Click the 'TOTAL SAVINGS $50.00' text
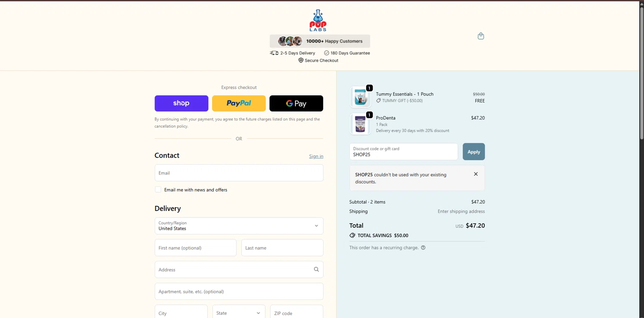Image resolution: width=644 pixels, height=318 pixels. pos(383,235)
